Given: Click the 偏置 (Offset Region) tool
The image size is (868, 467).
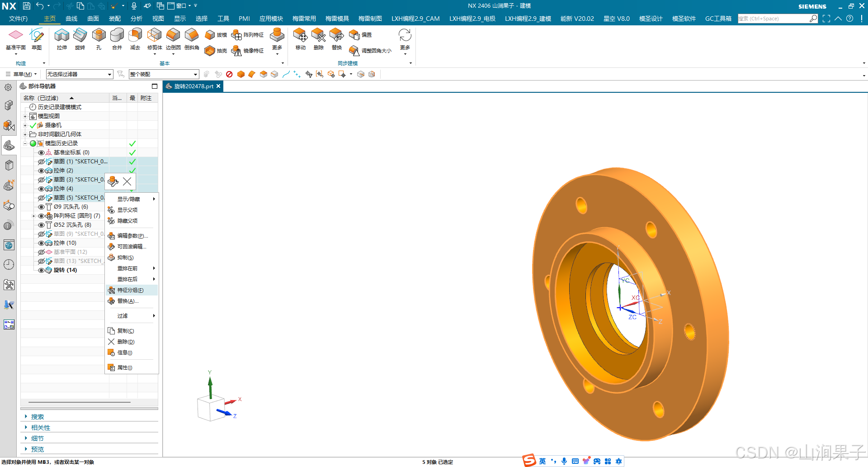Looking at the screenshot, I should tap(360, 35).
